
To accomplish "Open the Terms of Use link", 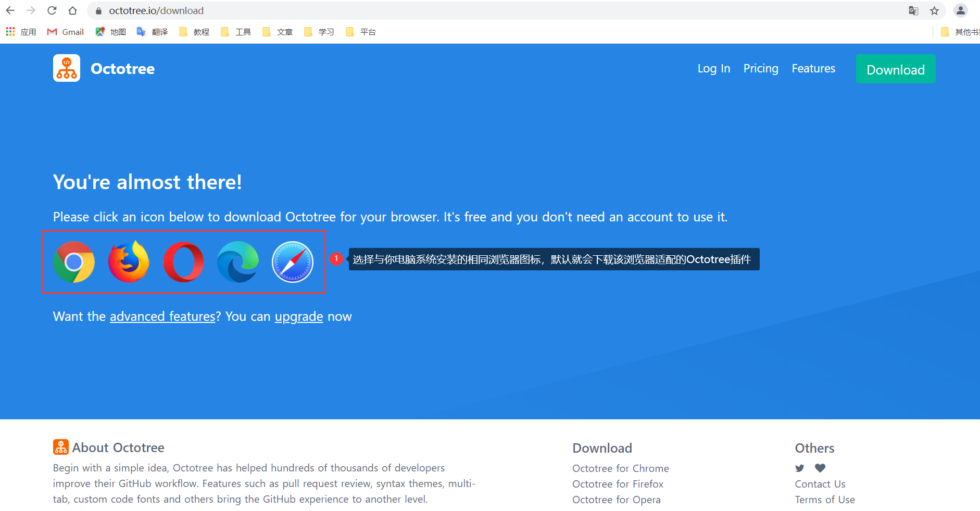I will (x=825, y=500).
